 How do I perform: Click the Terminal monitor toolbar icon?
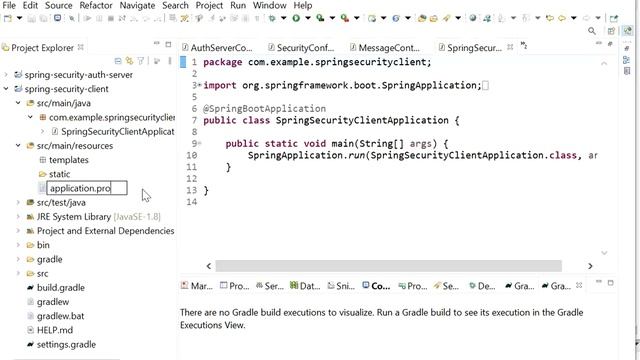tap(58, 18)
